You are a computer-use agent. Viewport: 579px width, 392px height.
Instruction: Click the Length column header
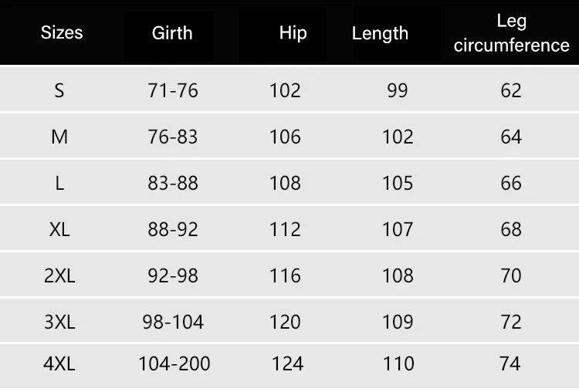[x=380, y=33]
